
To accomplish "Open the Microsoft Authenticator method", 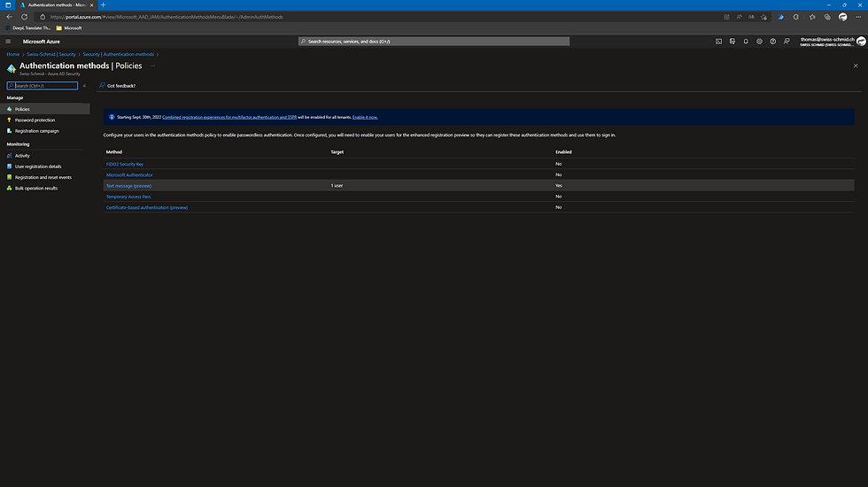I will click(x=129, y=175).
